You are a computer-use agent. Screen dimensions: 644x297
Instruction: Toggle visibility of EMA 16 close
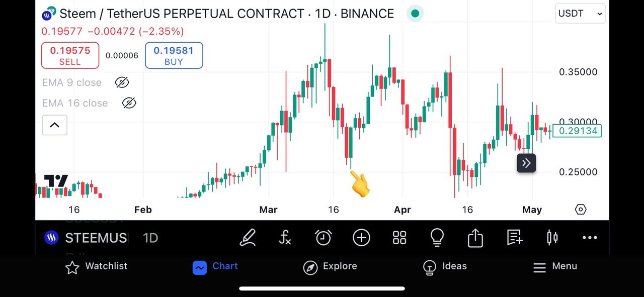coord(129,103)
